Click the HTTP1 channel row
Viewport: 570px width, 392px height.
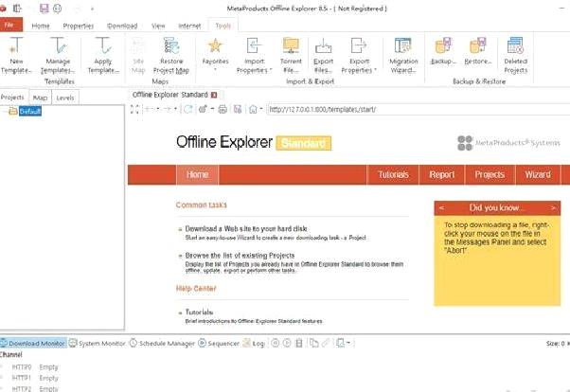(35, 378)
